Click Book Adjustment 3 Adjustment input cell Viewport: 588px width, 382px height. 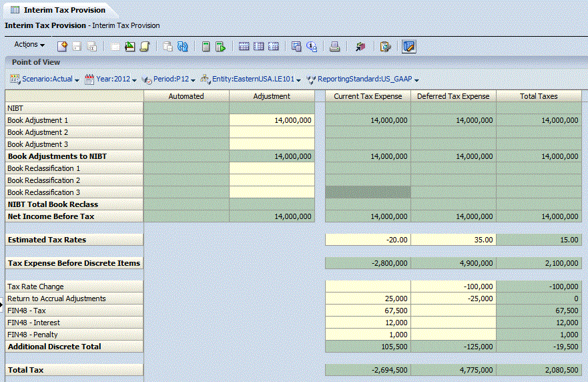pyautogui.click(x=272, y=144)
